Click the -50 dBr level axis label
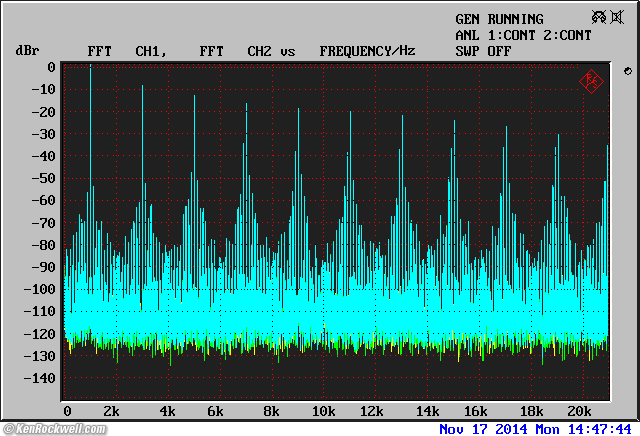 click(43, 178)
